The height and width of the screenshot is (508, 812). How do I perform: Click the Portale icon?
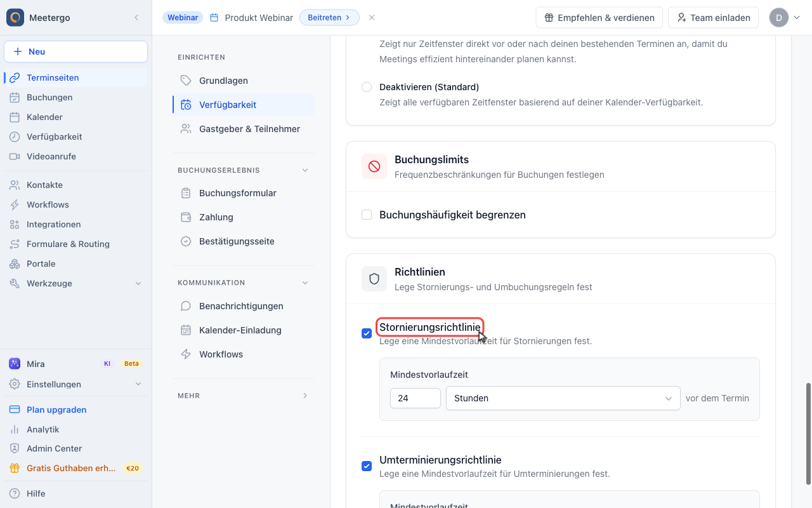point(15,264)
